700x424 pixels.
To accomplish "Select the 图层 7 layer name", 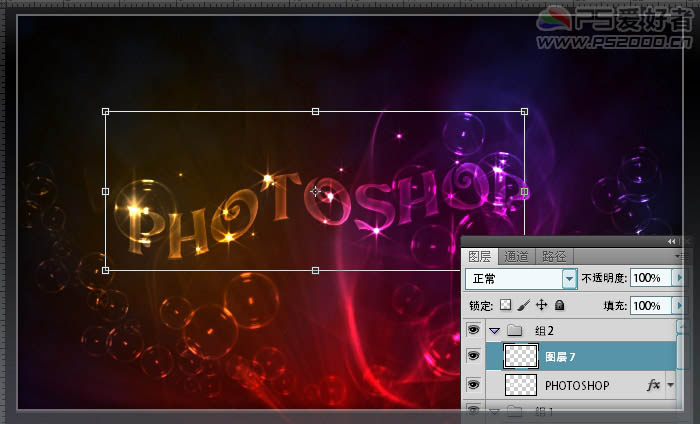I will pyautogui.click(x=560, y=356).
